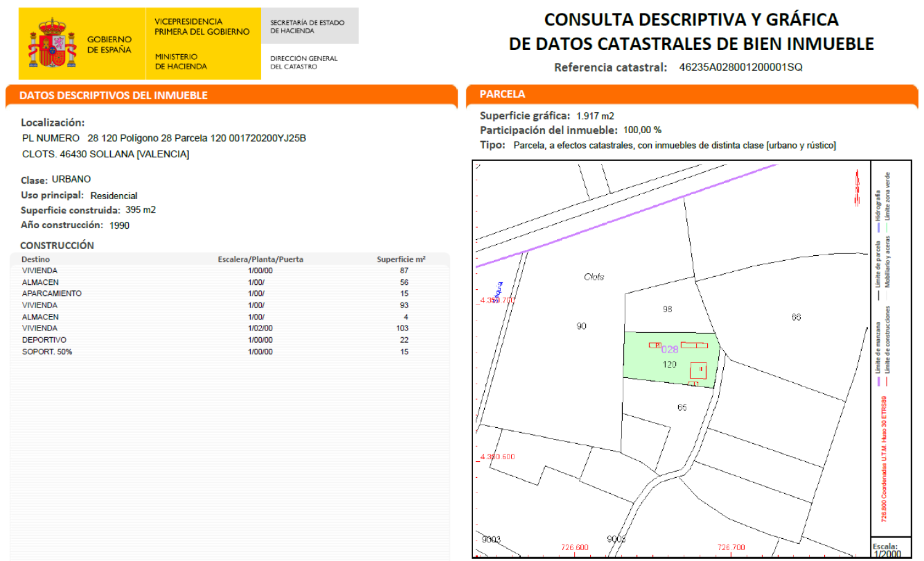The width and height of the screenshot is (924, 561).
Task: Click parcel number 98 on the map
Action: 668,309
